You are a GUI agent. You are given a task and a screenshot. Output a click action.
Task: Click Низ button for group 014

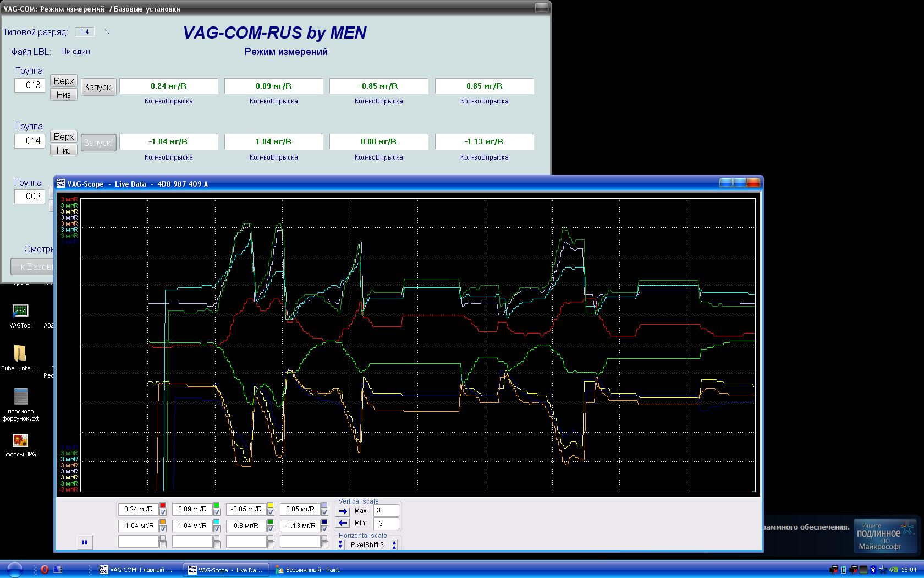(x=64, y=150)
